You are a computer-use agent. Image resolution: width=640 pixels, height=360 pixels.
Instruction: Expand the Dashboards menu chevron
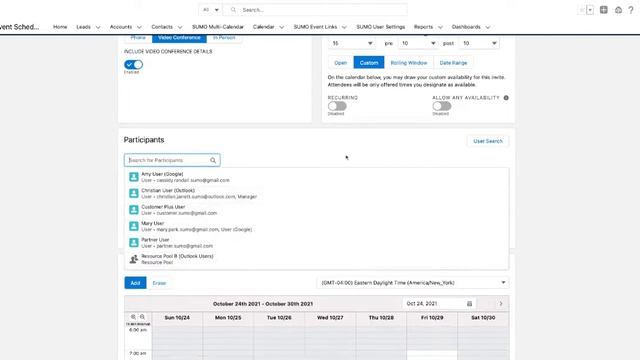click(488, 27)
